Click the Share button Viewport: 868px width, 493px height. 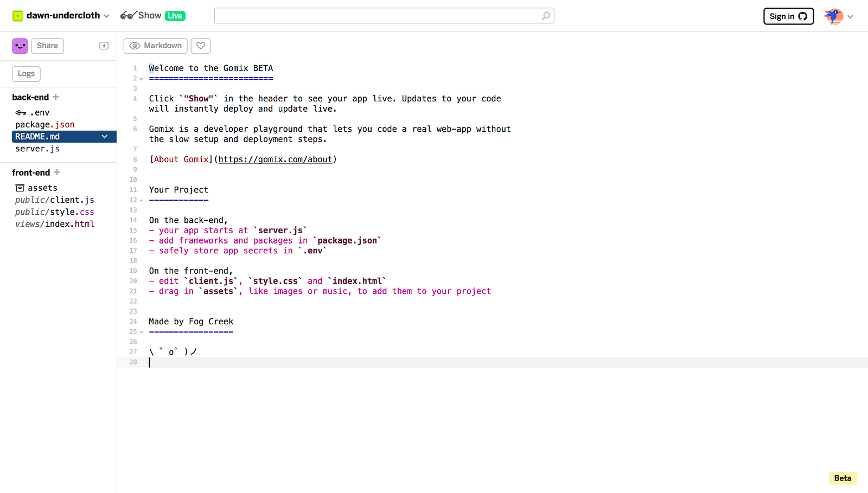(x=47, y=46)
